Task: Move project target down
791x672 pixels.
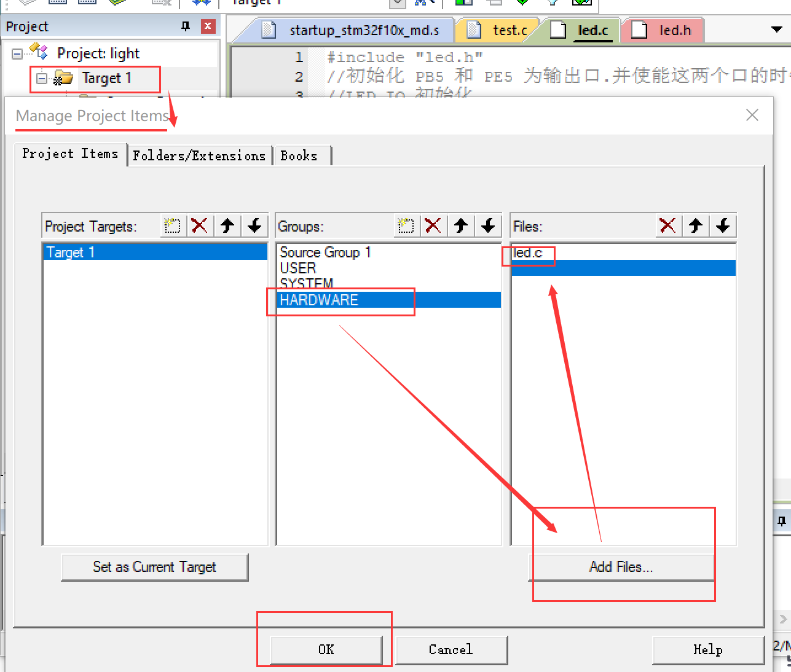Action: pos(254,226)
